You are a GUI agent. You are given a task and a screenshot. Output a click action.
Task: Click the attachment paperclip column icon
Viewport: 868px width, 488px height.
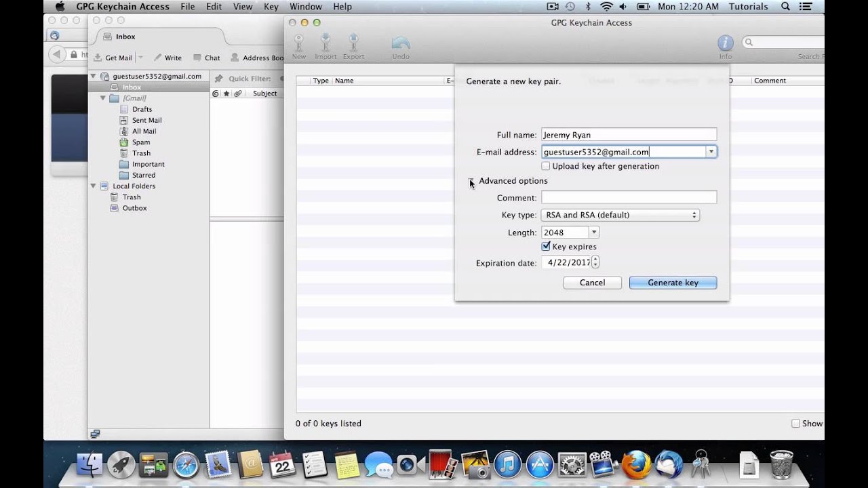click(237, 94)
